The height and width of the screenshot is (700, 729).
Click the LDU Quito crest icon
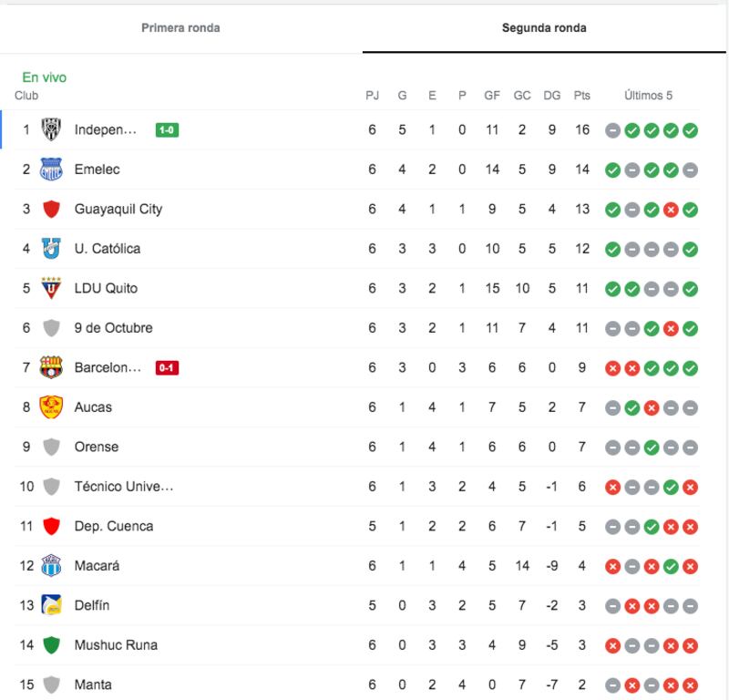[x=51, y=288]
